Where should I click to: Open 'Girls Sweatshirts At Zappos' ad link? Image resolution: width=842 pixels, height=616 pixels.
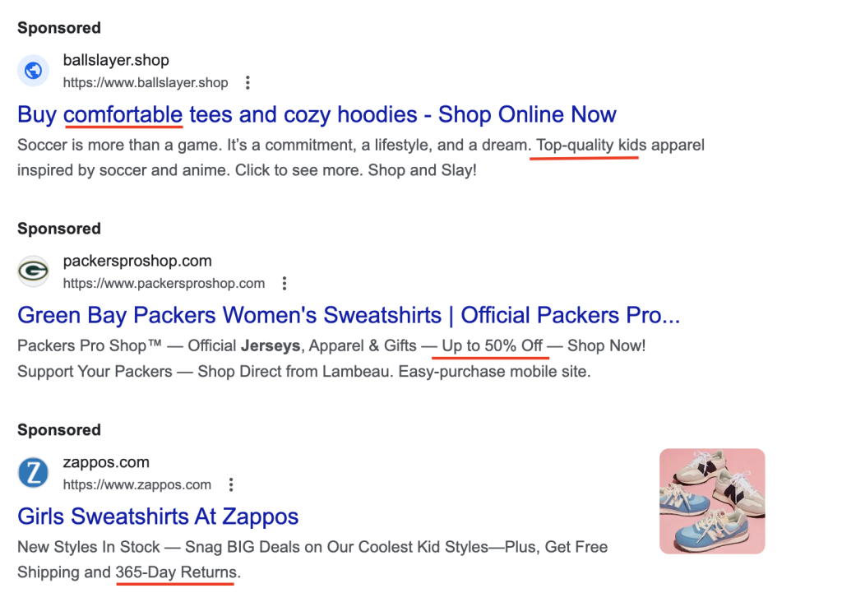click(x=158, y=516)
